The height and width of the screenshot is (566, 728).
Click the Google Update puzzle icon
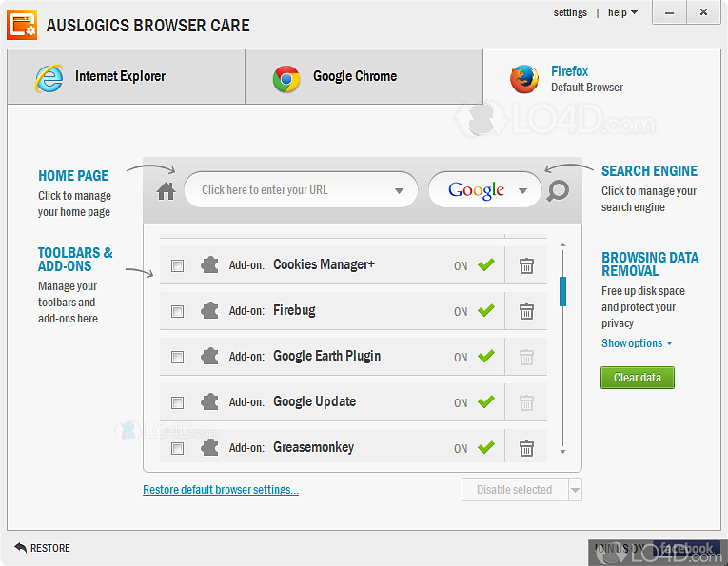tap(209, 401)
